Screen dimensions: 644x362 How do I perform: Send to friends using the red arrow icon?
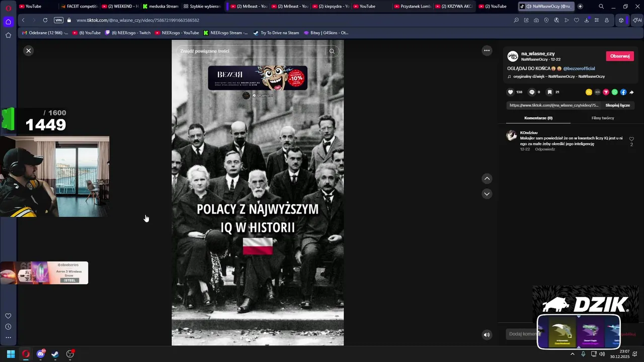click(x=606, y=92)
